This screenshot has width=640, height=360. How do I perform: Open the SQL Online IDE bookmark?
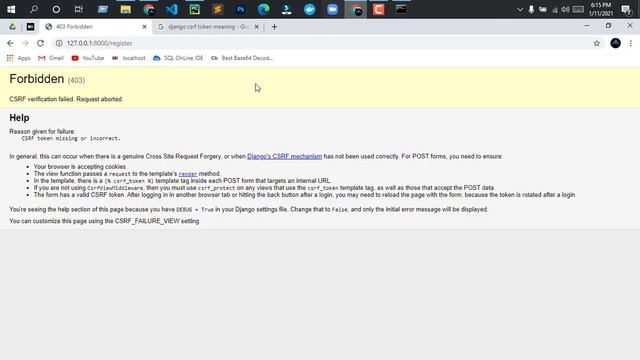(x=178, y=58)
